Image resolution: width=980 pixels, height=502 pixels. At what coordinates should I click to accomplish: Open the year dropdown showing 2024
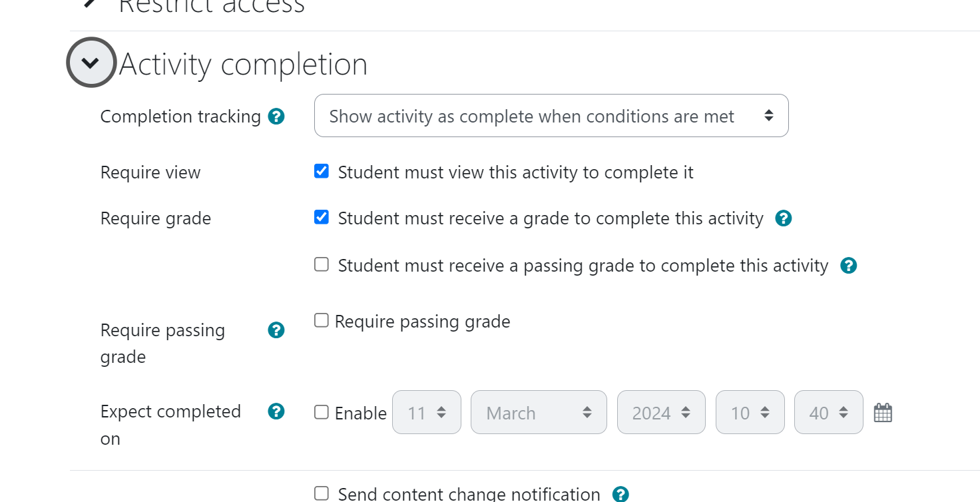(x=661, y=412)
